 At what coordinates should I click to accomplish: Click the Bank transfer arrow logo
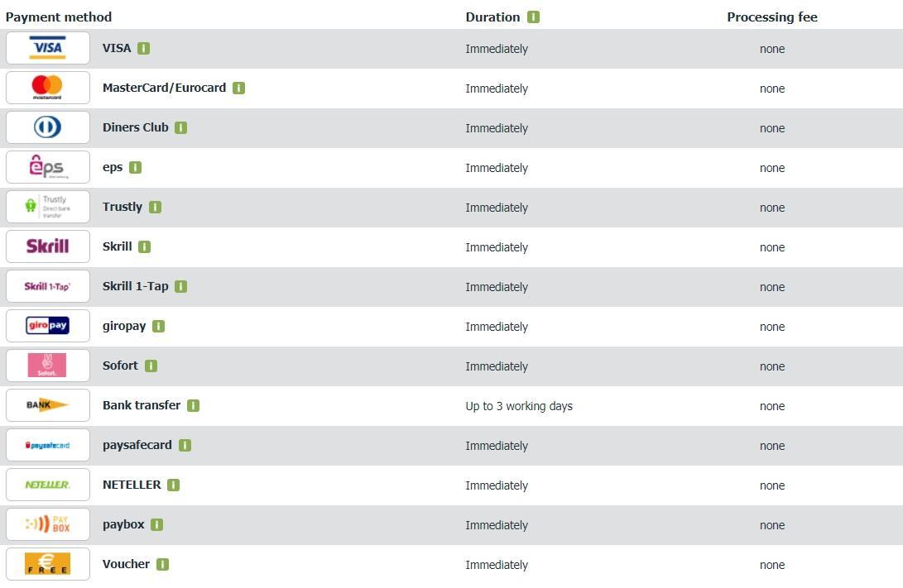(x=47, y=405)
